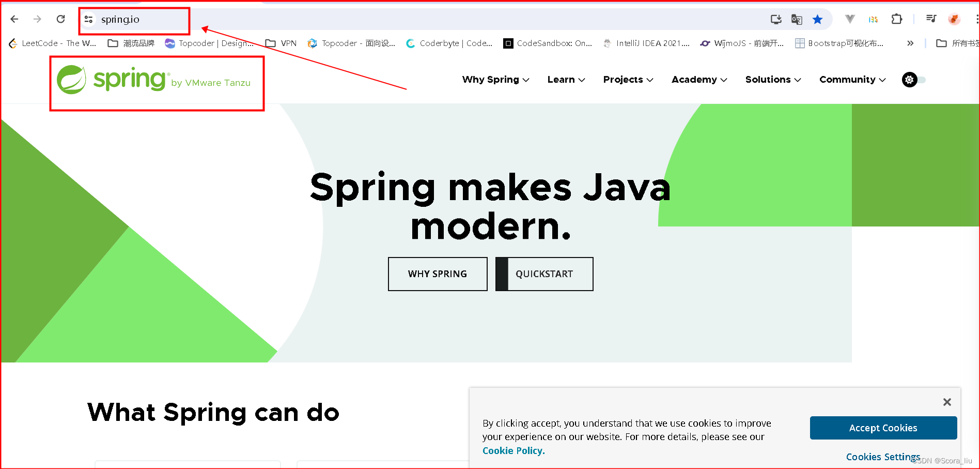Viewport: 980px width, 469px height.
Task: Open IntelliJ IDEA 2021 bookmark
Action: [646, 43]
